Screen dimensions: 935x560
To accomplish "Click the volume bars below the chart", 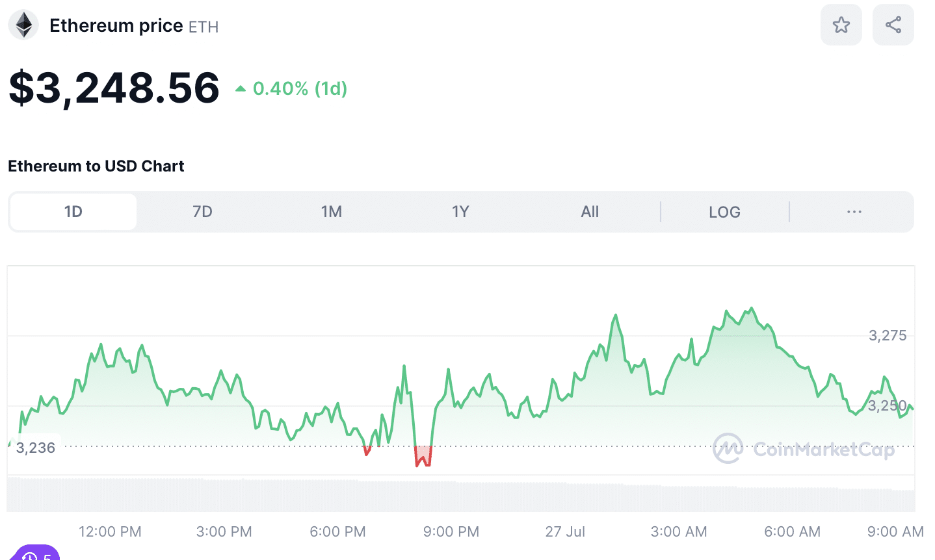I will 461,495.
